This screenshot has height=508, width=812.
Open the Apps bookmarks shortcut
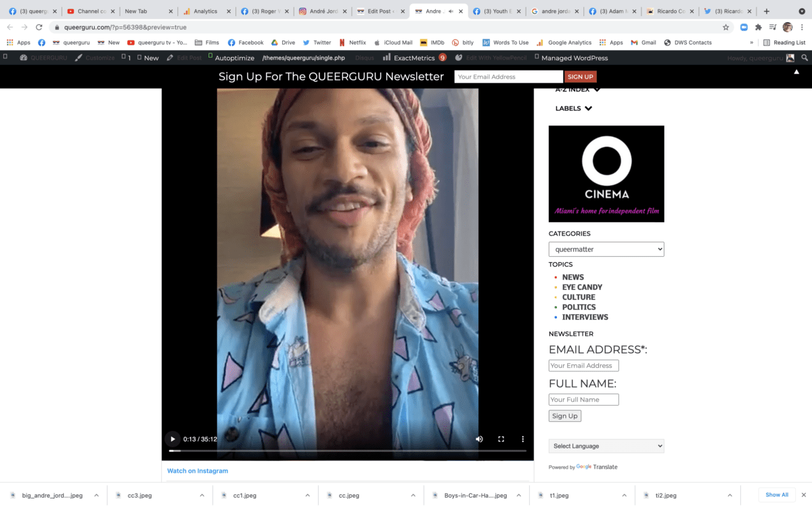tap(18, 43)
